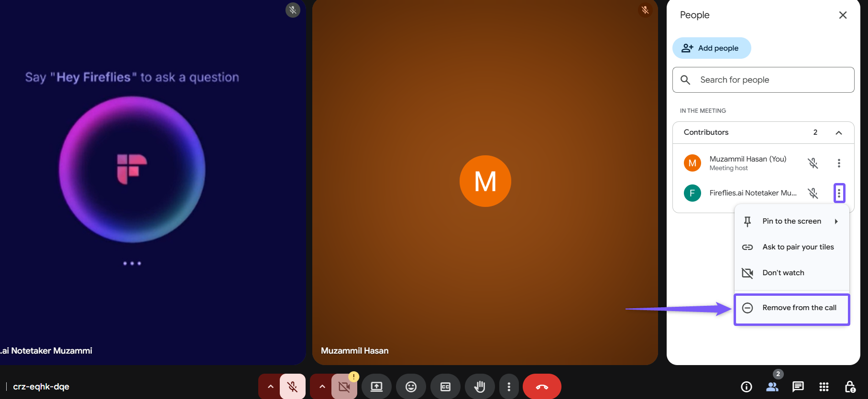Collapse the Contributors section

[839, 133]
